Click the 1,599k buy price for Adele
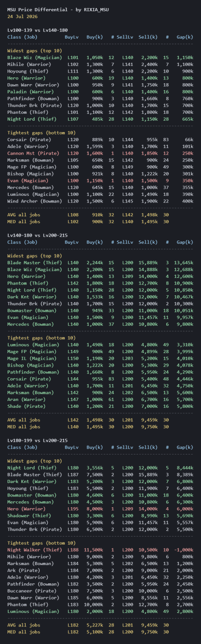This screenshot has width=201, height=644. click(x=94, y=147)
